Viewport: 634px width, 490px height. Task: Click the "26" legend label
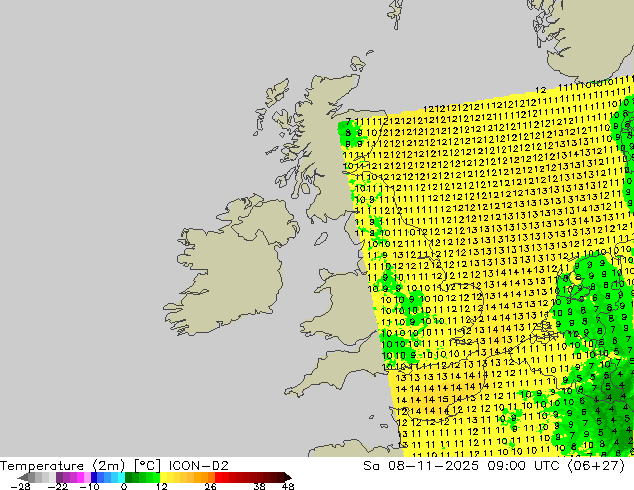tap(210, 486)
